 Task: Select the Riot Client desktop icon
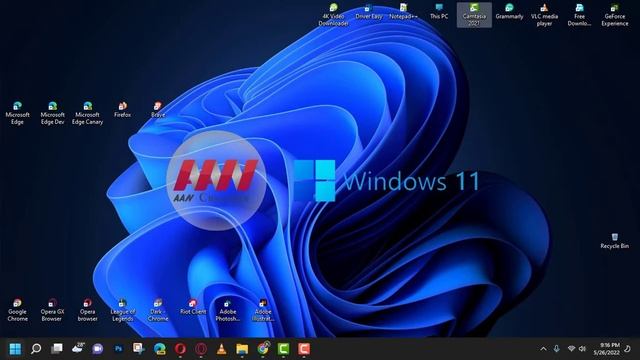coord(193,307)
